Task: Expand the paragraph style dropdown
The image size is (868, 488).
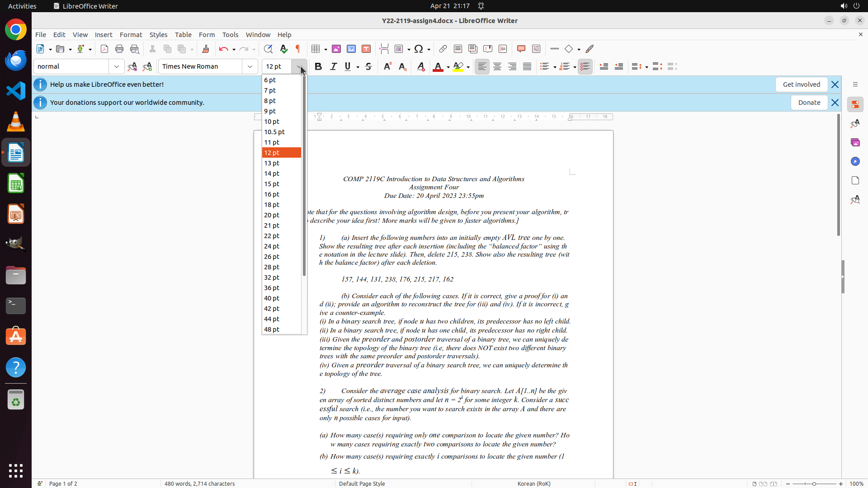Action: coord(117,66)
